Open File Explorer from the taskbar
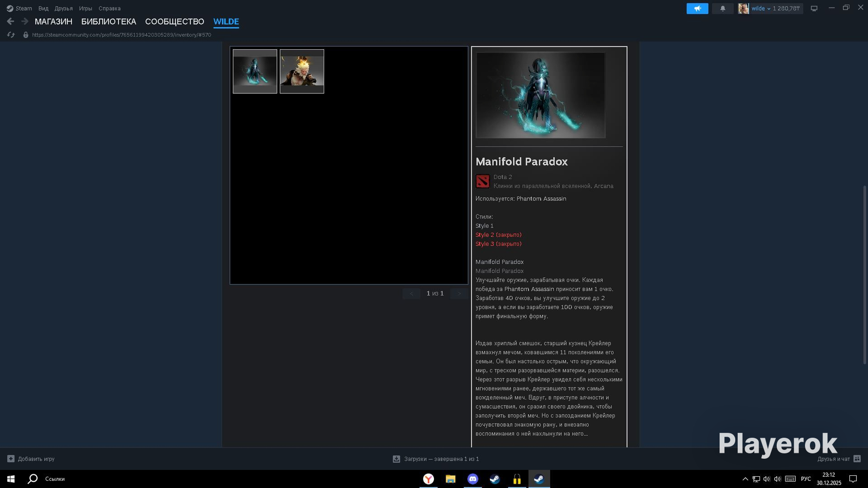The image size is (868, 488). tap(451, 479)
